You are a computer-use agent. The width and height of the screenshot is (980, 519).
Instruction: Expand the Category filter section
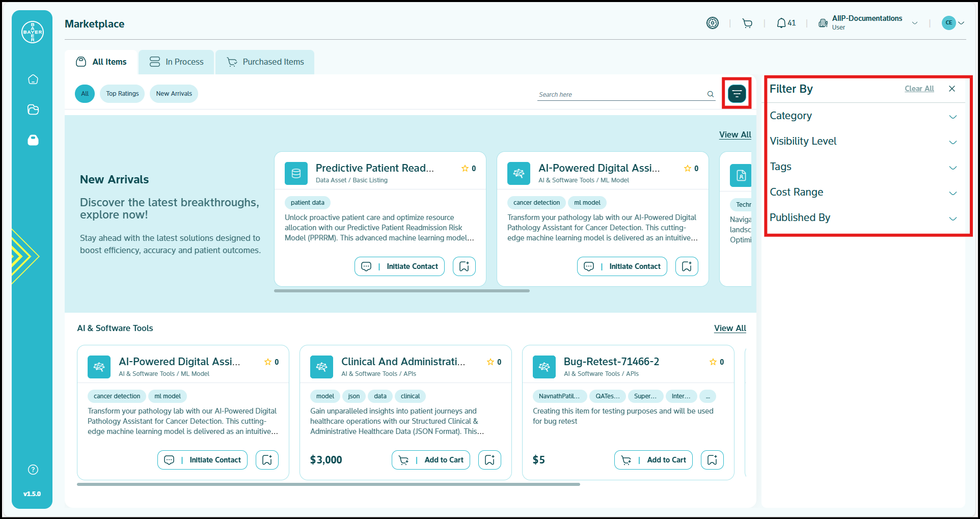(863, 116)
